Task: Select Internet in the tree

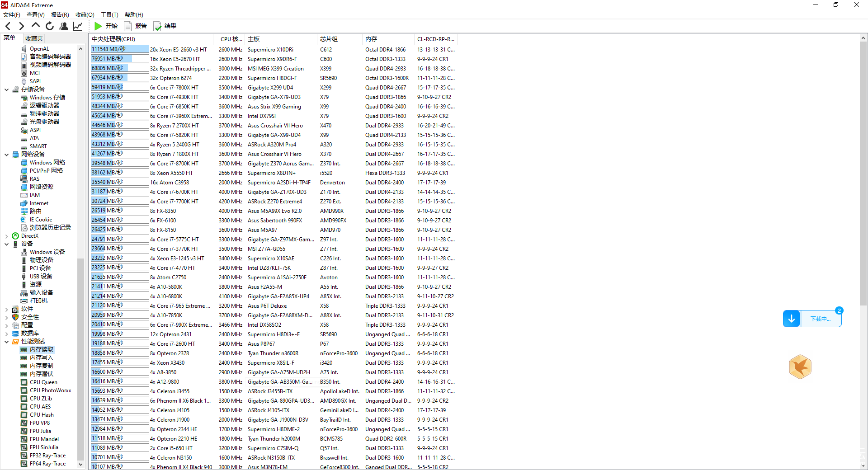Action: [39, 203]
